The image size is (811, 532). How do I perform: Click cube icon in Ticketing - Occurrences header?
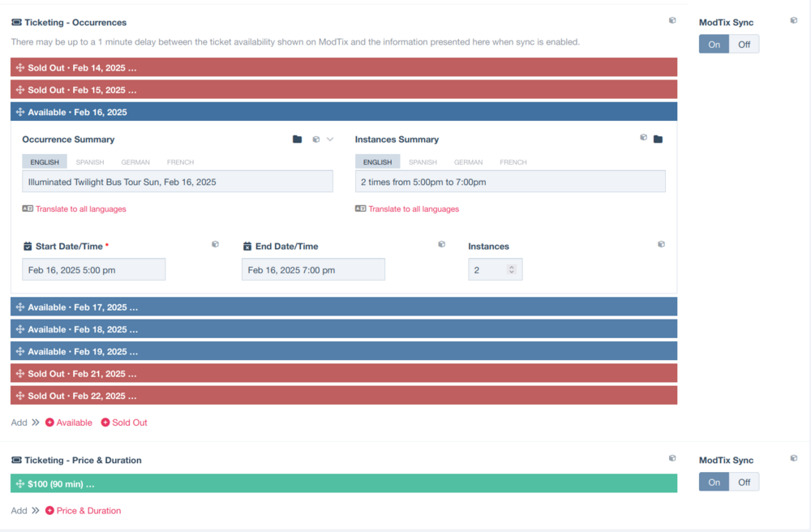[672, 21]
